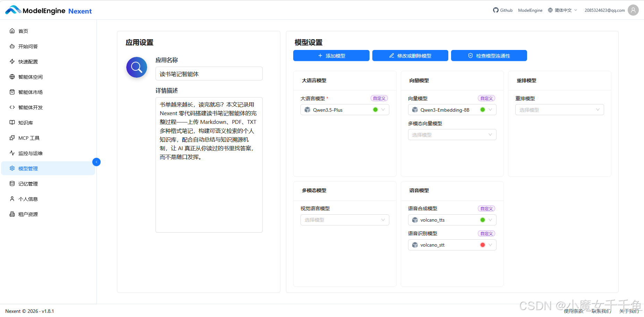
Task: Click the magnifier app icon avatar
Action: [x=137, y=67]
